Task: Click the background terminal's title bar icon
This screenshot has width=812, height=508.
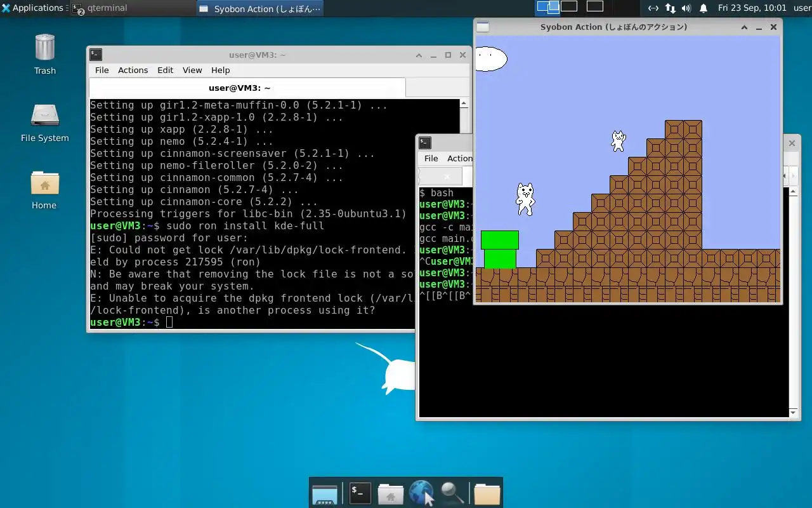Action: [425, 143]
